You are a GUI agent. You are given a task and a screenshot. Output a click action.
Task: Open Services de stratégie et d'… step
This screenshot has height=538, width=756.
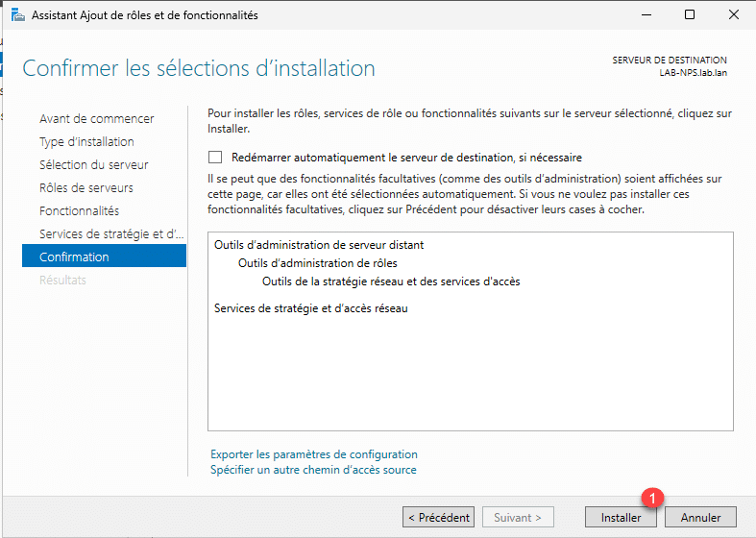coord(110,234)
